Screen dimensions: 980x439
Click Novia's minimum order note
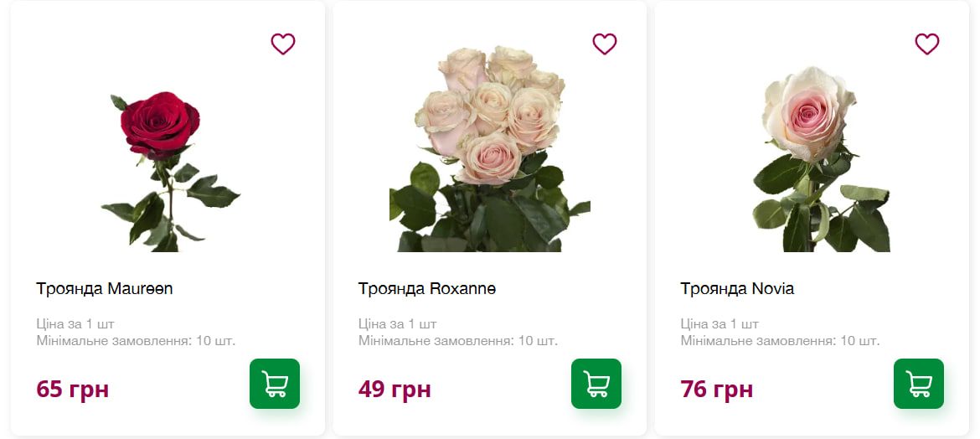tap(780, 341)
